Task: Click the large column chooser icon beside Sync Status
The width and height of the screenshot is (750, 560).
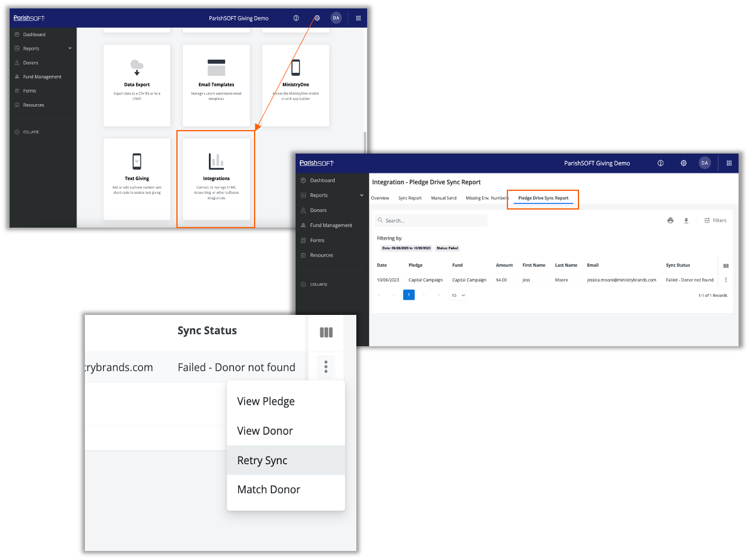Action: [x=326, y=332]
